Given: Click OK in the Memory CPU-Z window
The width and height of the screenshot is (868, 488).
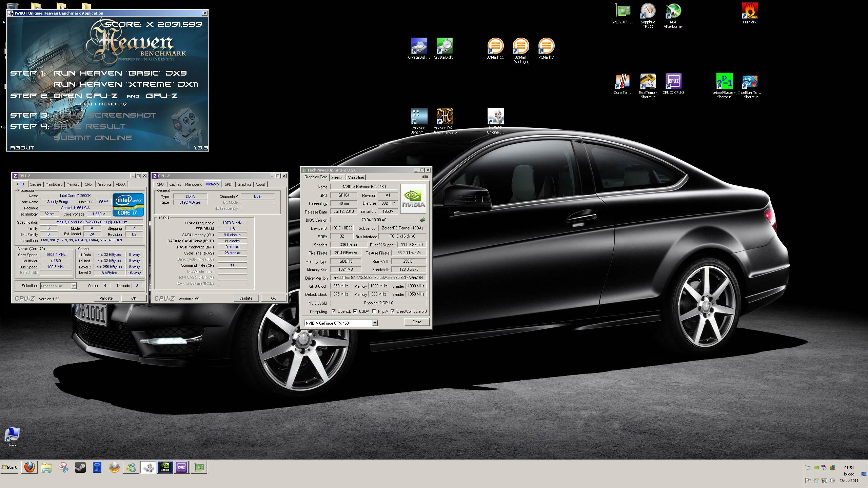Looking at the screenshot, I should pyautogui.click(x=273, y=298).
